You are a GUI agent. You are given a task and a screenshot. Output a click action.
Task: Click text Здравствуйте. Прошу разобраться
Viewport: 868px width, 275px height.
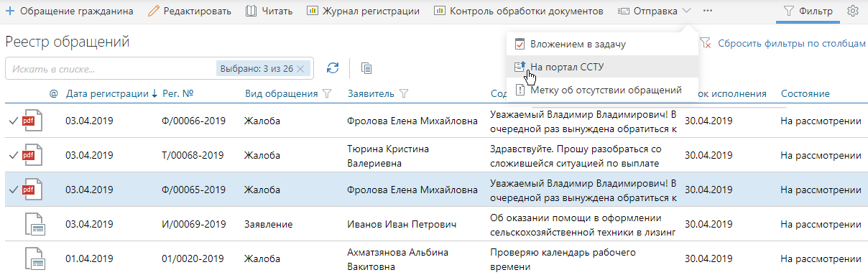coord(575,149)
